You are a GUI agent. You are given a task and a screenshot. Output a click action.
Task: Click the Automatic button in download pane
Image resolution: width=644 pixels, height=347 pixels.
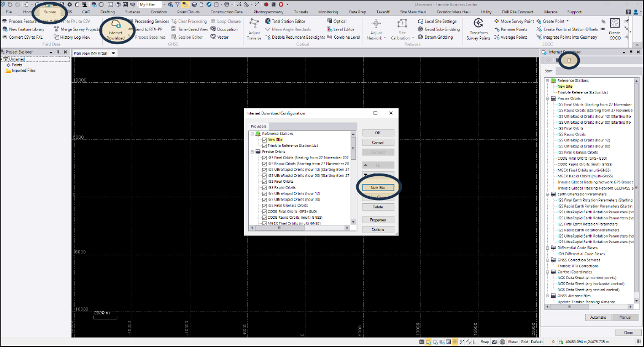[598, 318]
